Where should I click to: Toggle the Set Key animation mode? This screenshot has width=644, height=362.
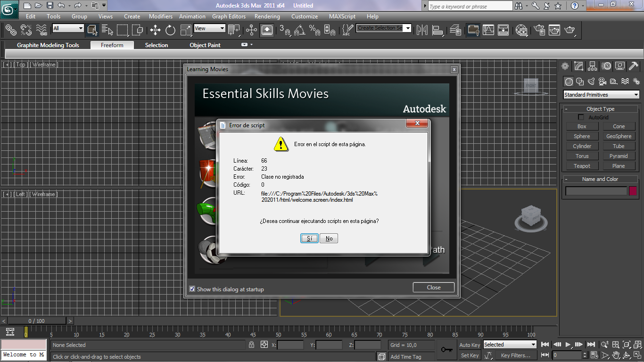[469, 355]
